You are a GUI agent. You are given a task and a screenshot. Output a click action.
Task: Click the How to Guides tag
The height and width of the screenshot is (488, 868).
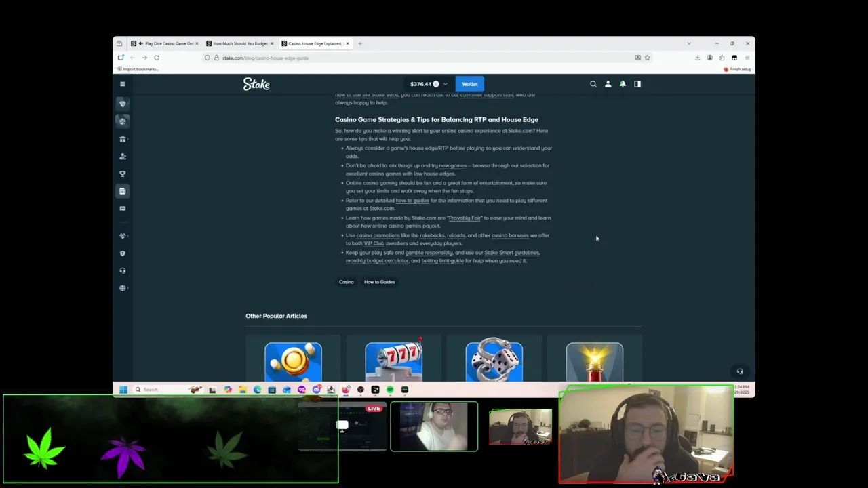click(x=379, y=282)
